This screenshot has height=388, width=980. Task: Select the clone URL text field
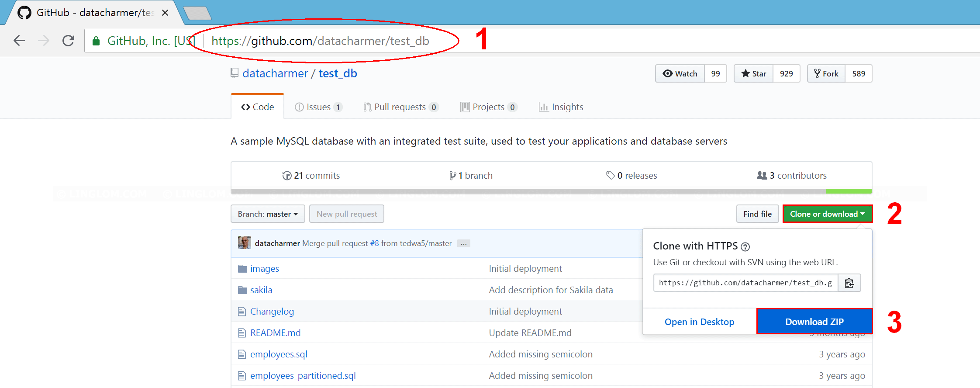745,283
